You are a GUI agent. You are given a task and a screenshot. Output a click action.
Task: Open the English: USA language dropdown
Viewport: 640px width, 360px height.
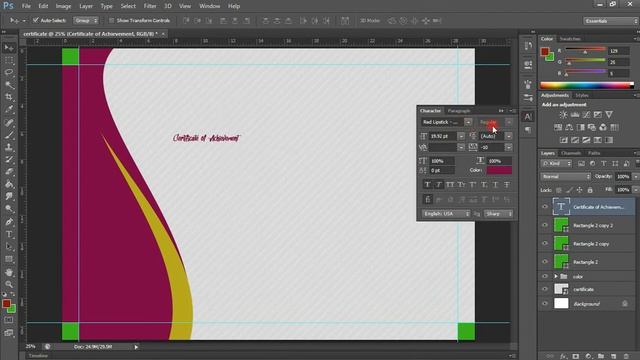coord(446,214)
